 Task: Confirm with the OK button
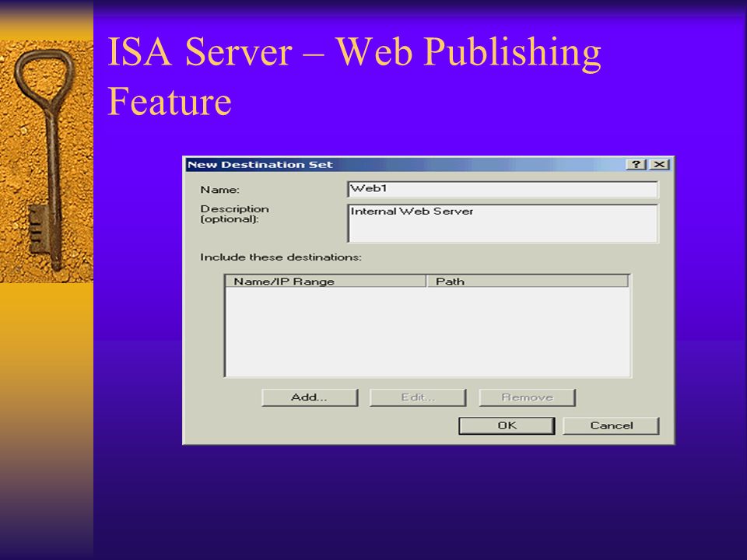(x=507, y=425)
